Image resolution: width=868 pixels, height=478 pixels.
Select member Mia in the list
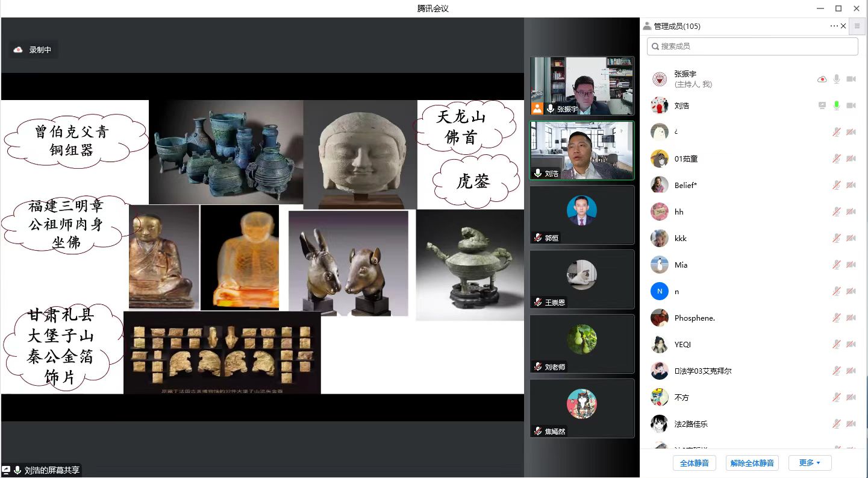click(681, 265)
